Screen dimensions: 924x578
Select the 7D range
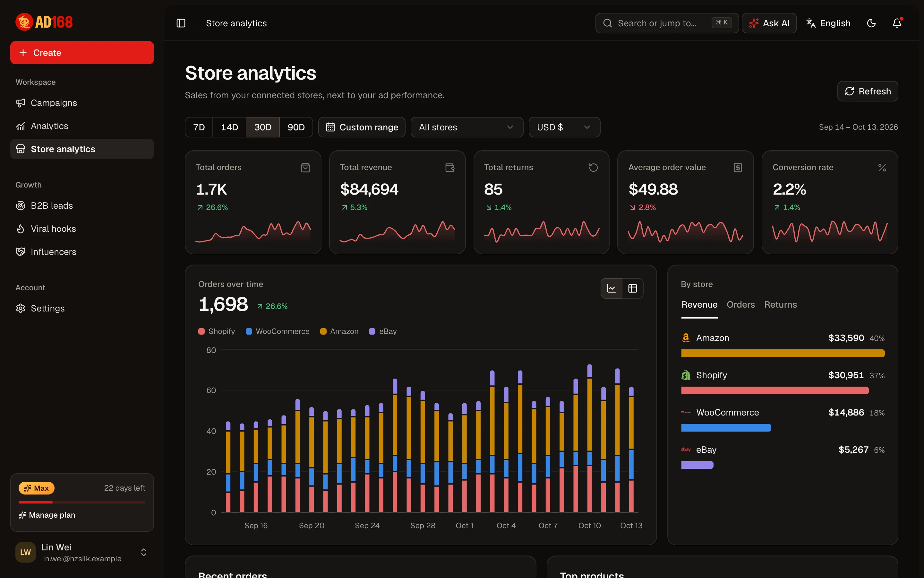point(199,127)
